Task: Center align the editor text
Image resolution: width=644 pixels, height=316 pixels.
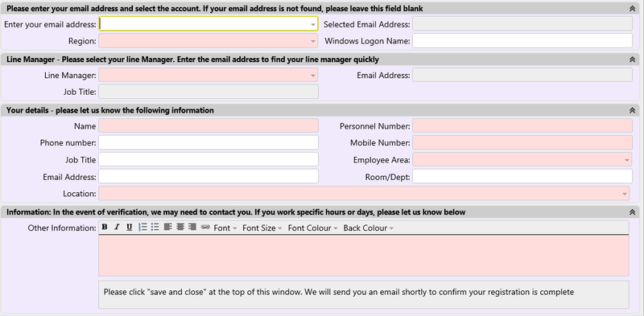Action: [180, 228]
